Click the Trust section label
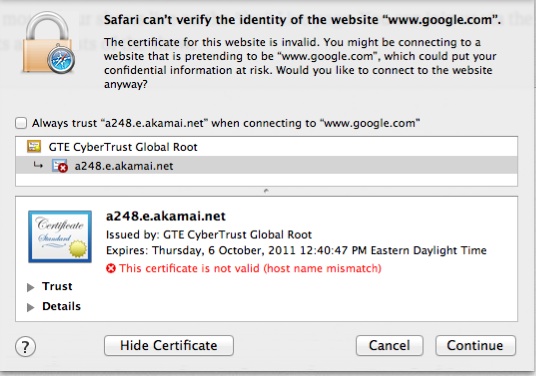 [x=57, y=286]
